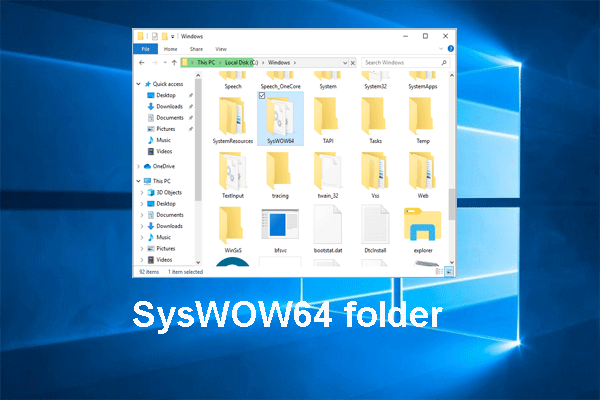Viewport: 600px width, 400px height.
Task: Click the Back navigation arrow
Action: 142,62
